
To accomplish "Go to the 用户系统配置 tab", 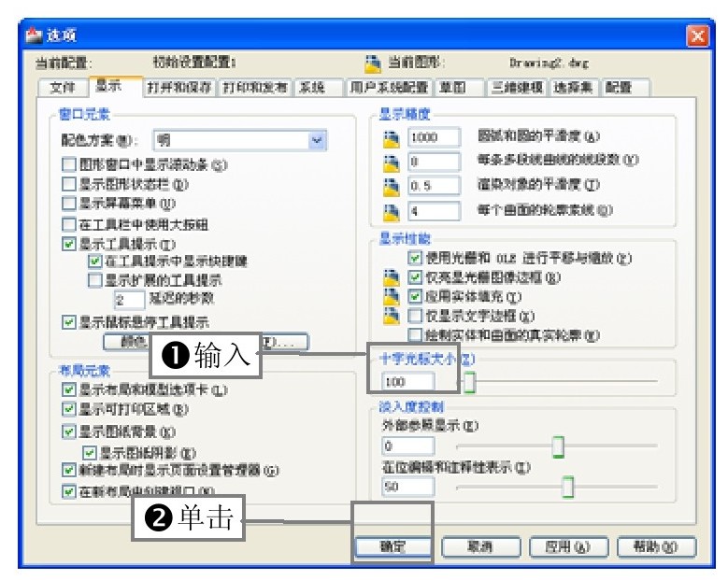I will click(x=389, y=88).
